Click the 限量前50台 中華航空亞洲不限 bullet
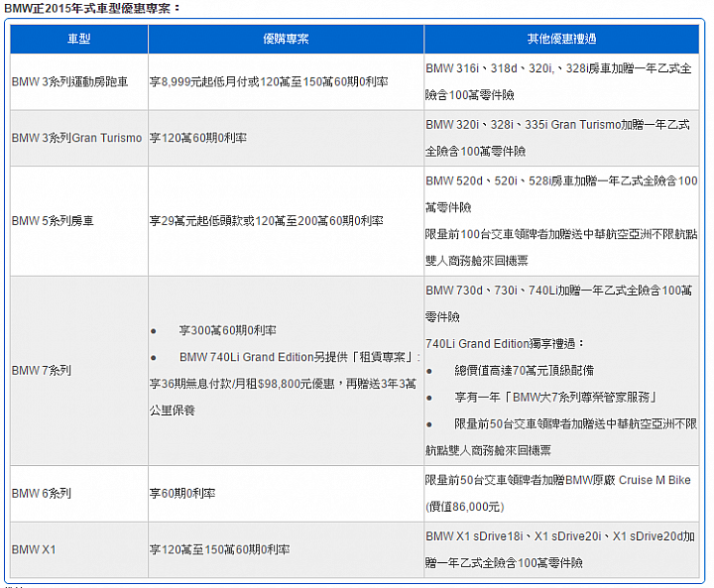The image size is (714, 588). tap(576, 424)
